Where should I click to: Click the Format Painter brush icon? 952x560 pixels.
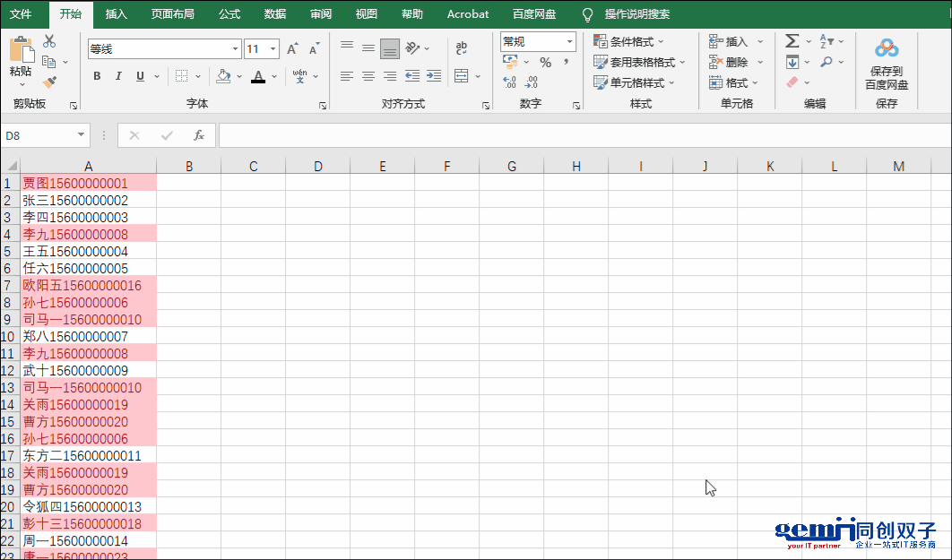coord(50,82)
